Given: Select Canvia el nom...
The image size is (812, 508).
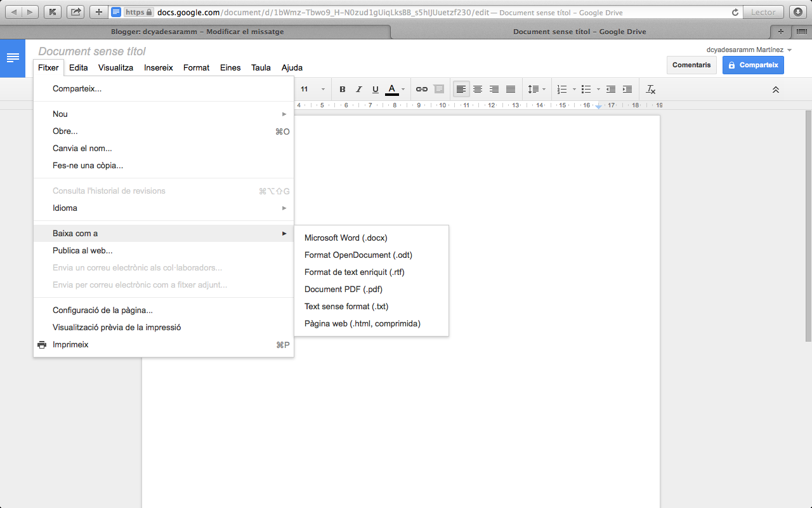Looking at the screenshot, I should [164, 149].
